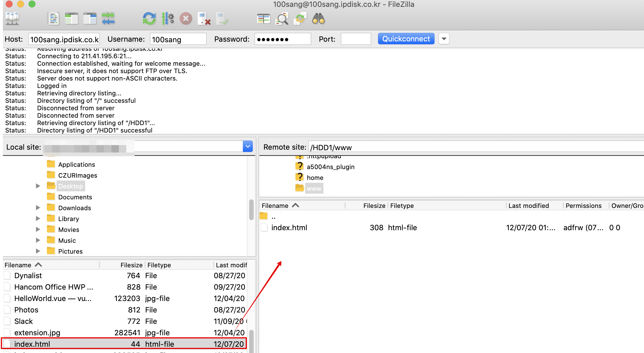This screenshot has height=353, width=644.
Task: Toggle processing of transfer queue
Action: pos(168,19)
